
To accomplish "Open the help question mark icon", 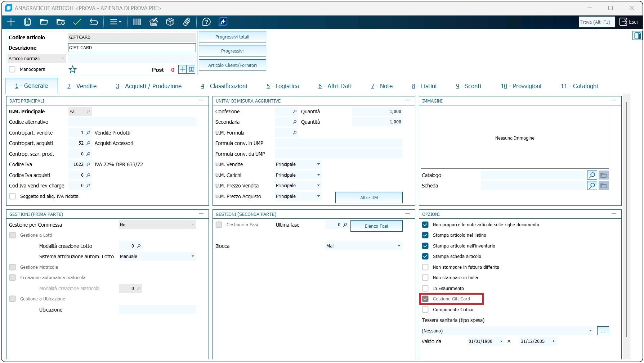I will 206,22.
